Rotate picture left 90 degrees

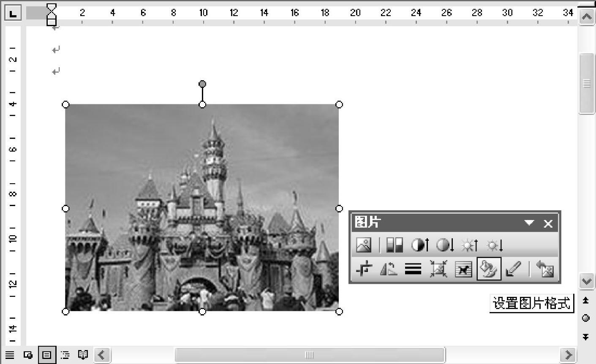[x=388, y=269]
